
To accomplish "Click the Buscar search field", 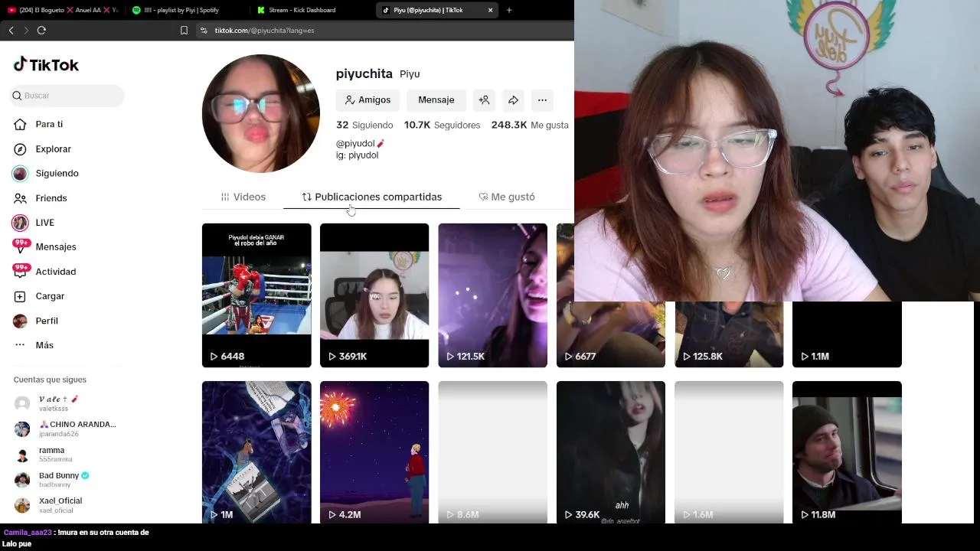I will pos(67,96).
